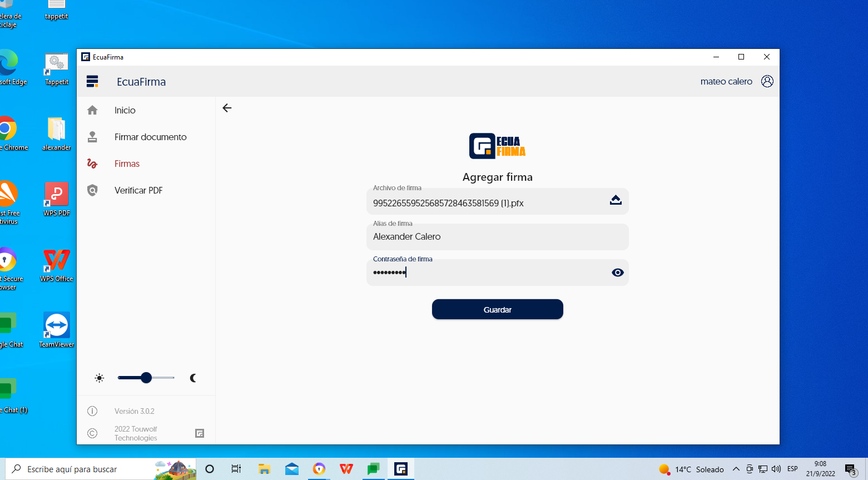Open WPS Office from taskbar

coord(346,469)
